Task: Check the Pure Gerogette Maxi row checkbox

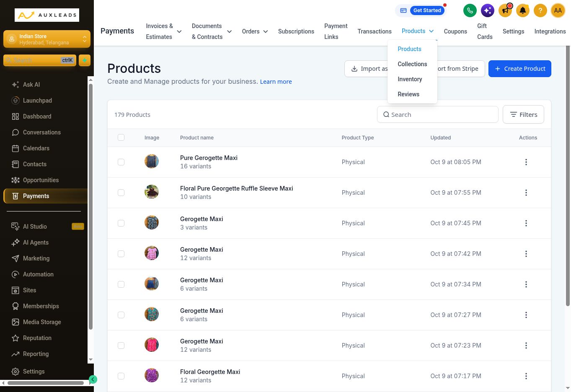Action: point(121,162)
